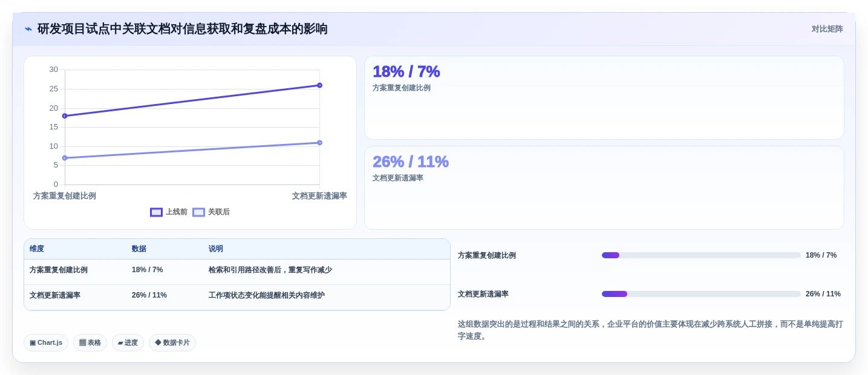
Task: Click the summary paragraph text
Action: point(650,330)
